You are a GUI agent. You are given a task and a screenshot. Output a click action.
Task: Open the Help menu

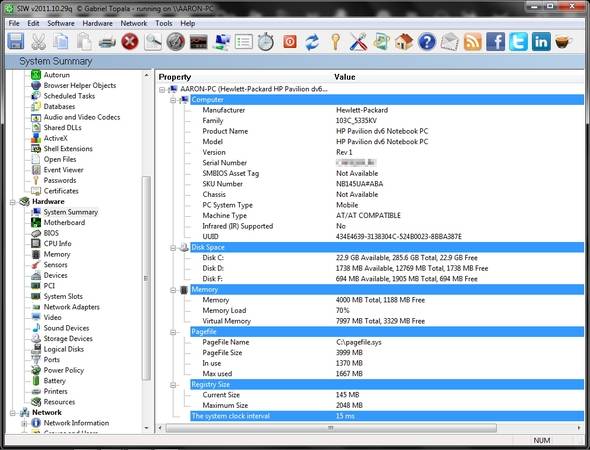187,23
